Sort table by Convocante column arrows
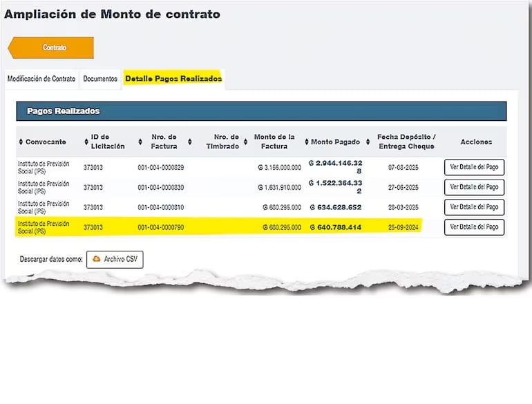The width and height of the screenshot is (532, 404). tap(21, 142)
